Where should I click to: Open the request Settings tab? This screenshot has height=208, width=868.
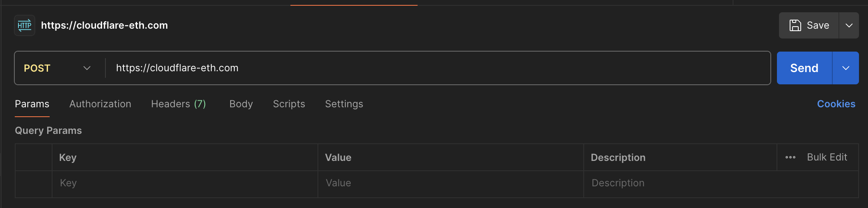point(344,104)
